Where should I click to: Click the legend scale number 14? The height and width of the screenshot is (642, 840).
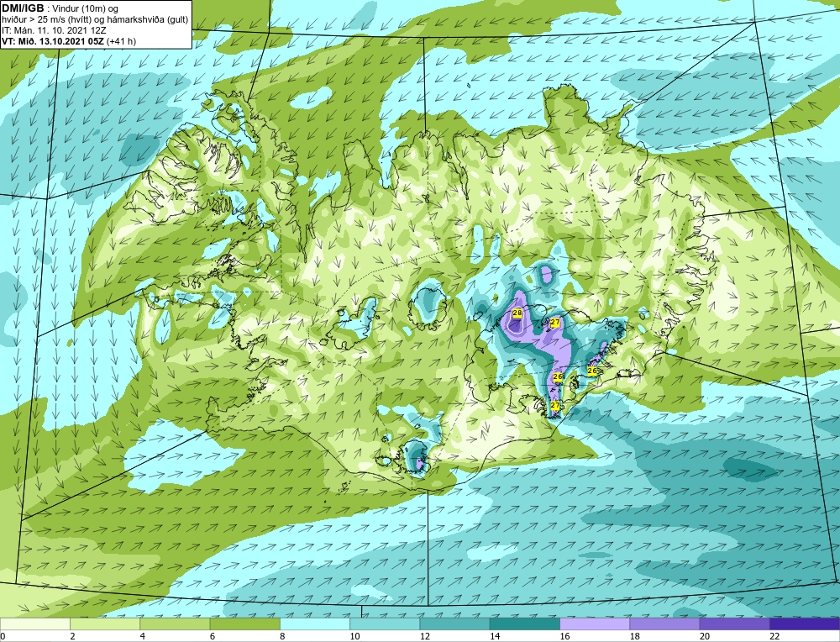point(494,636)
